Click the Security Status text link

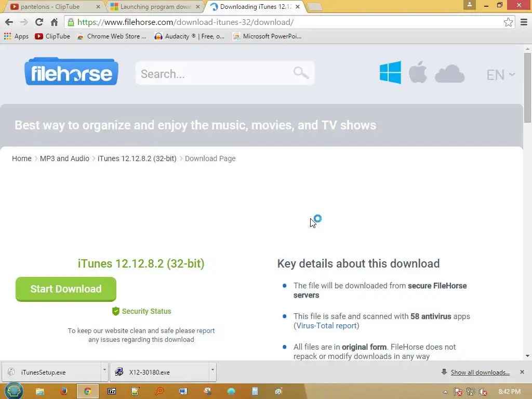pyautogui.click(x=146, y=311)
